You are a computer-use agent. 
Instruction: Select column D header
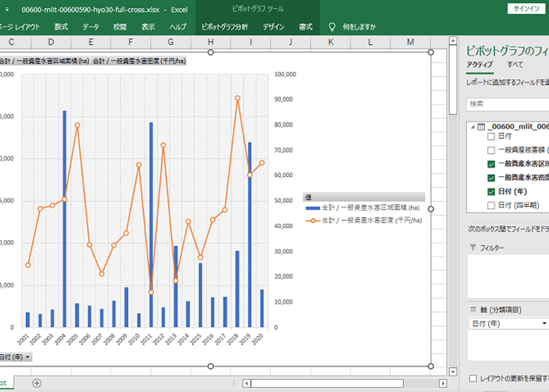point(51,42)
